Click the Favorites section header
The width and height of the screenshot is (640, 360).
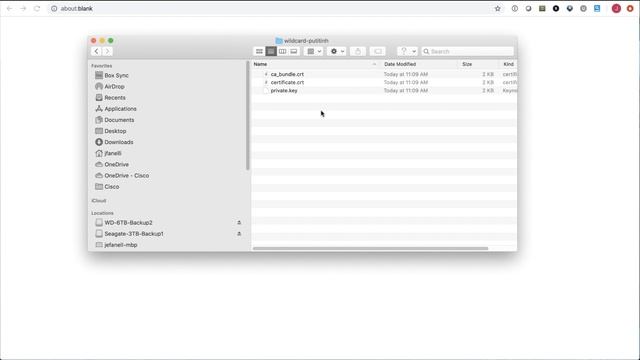pyautogui.click(x=102, y=66)
